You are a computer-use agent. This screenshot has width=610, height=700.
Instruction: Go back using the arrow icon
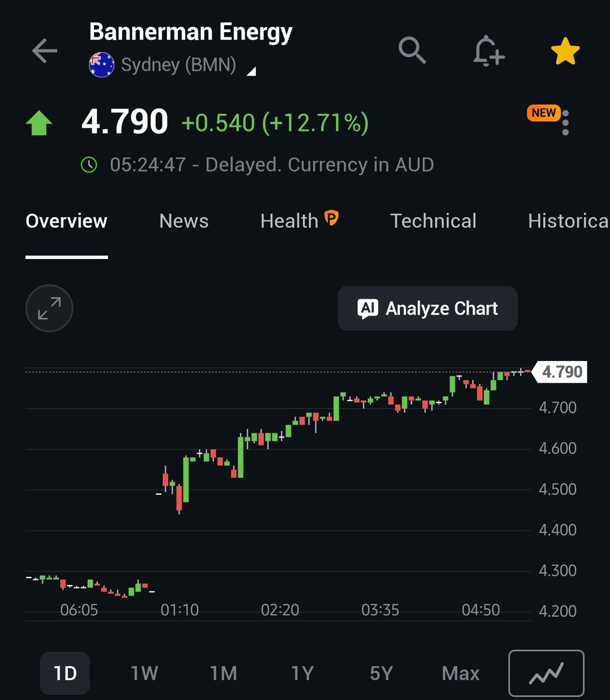coord(44,51)
